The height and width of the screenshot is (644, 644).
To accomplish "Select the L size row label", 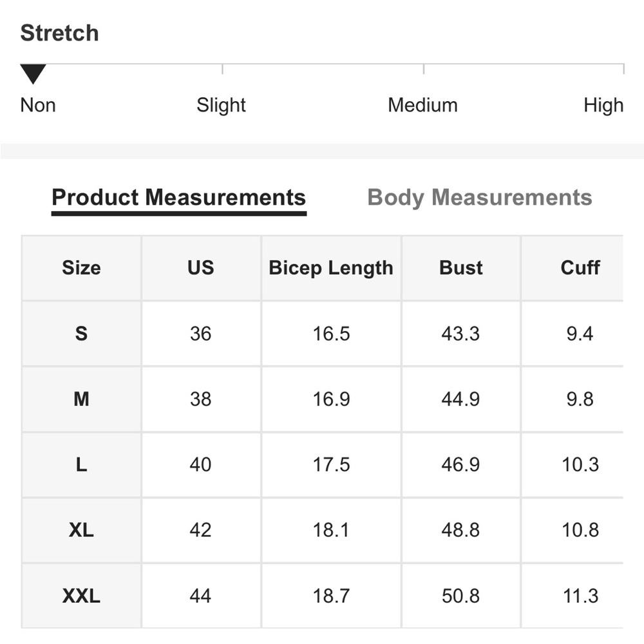I will tap(81, 464).
